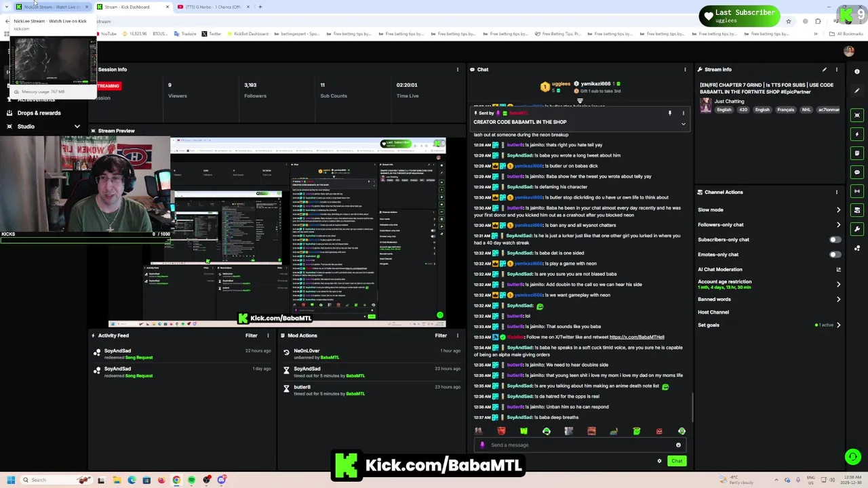Expand Followers-only chat options

click(839, 225)
